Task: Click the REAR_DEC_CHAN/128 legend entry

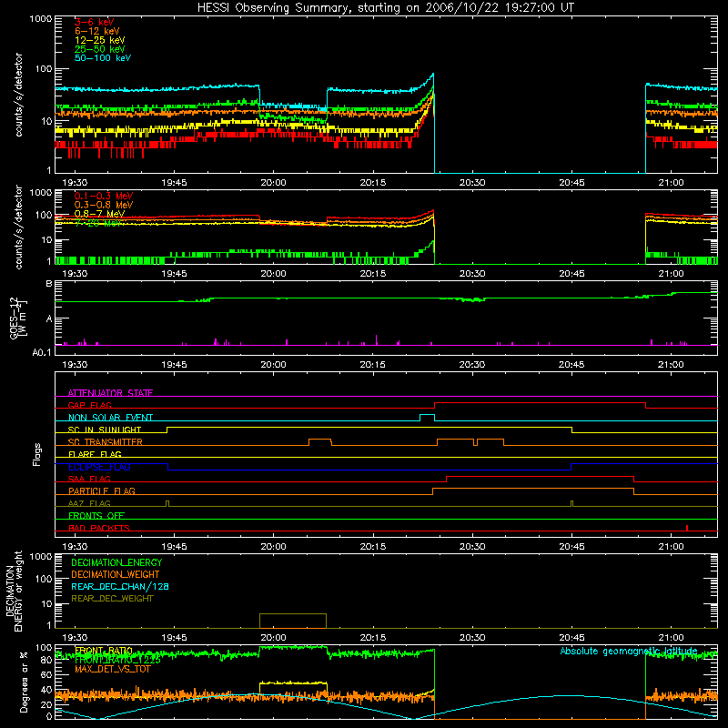Action: click(x=120, y=586)
